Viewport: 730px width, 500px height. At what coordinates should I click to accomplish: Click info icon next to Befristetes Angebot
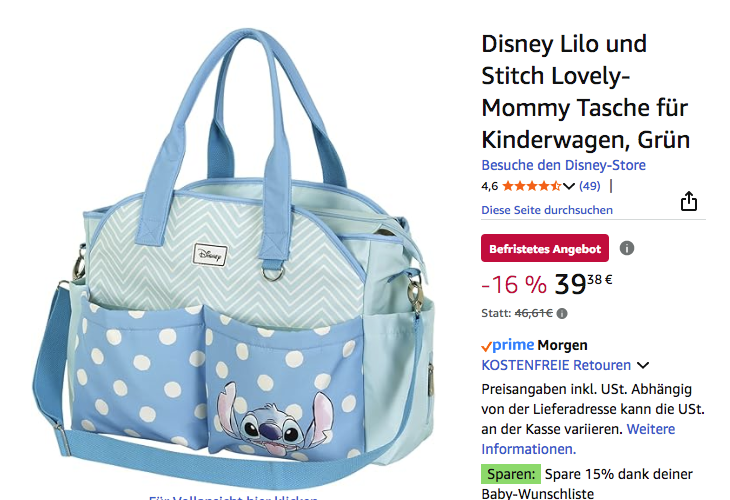click(627, 248)
